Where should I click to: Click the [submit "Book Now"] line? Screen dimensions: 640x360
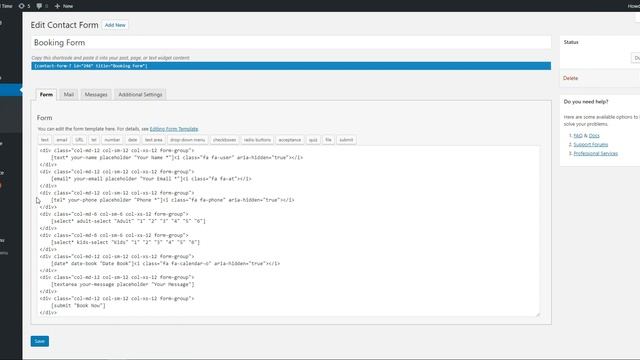click(x=78, y=306)
